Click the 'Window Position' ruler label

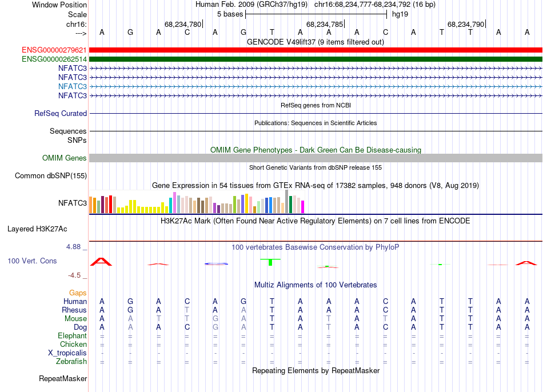(59, 5)
